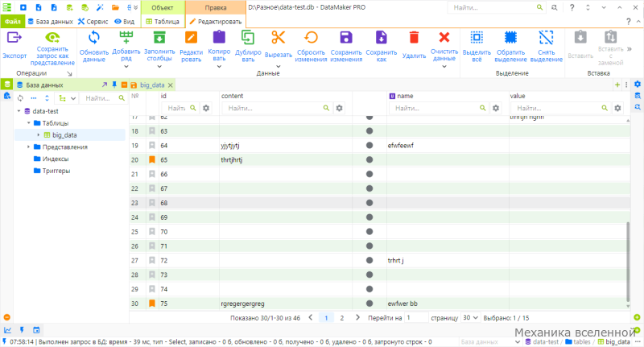Screen dimensions: 644x347
Task: Click the Вырезать scissors icon
Action: click(278, 38)
